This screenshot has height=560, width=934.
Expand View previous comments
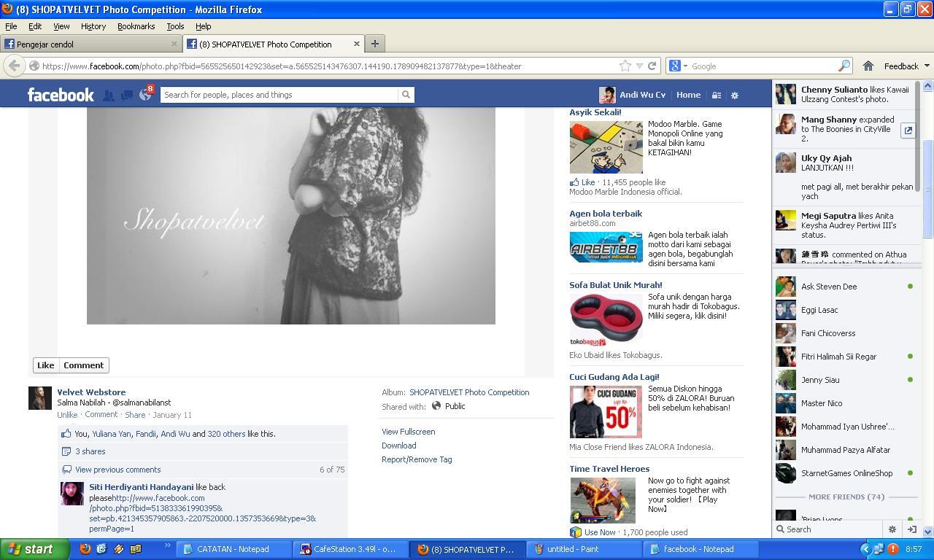tap(117, 470)
